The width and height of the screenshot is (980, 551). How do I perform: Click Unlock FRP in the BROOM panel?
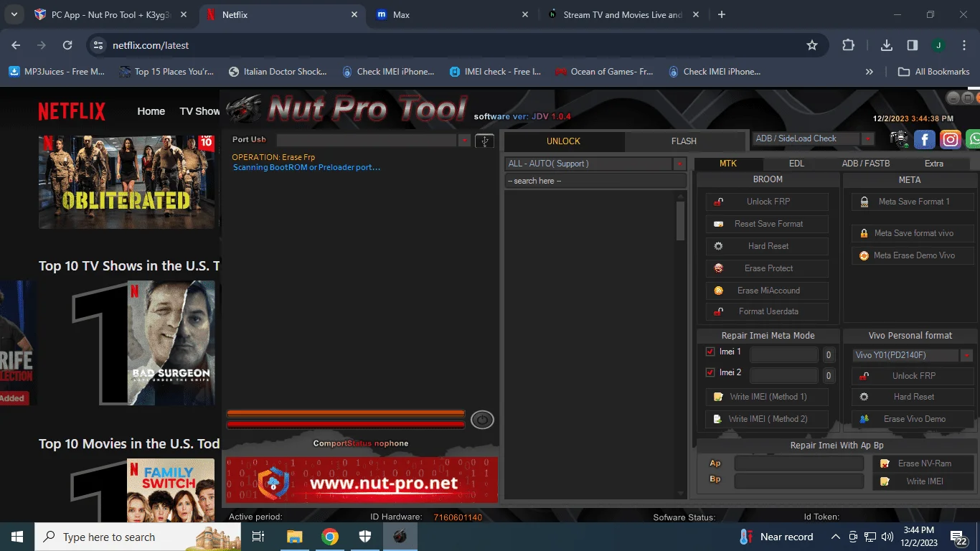point(767,202)
